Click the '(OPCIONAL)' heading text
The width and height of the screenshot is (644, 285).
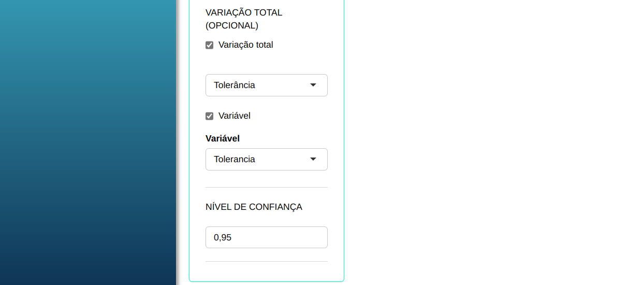(x=232, y=25)
